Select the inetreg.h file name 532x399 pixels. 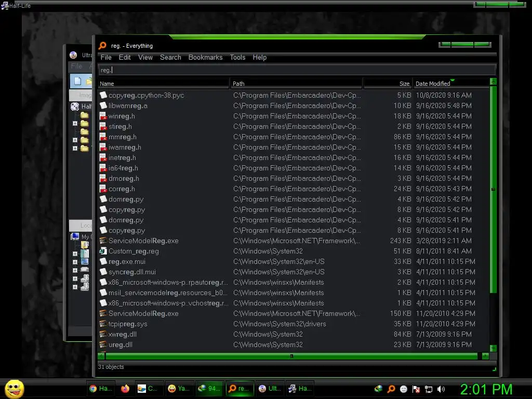pyautogui.click(x=122, y=158)
